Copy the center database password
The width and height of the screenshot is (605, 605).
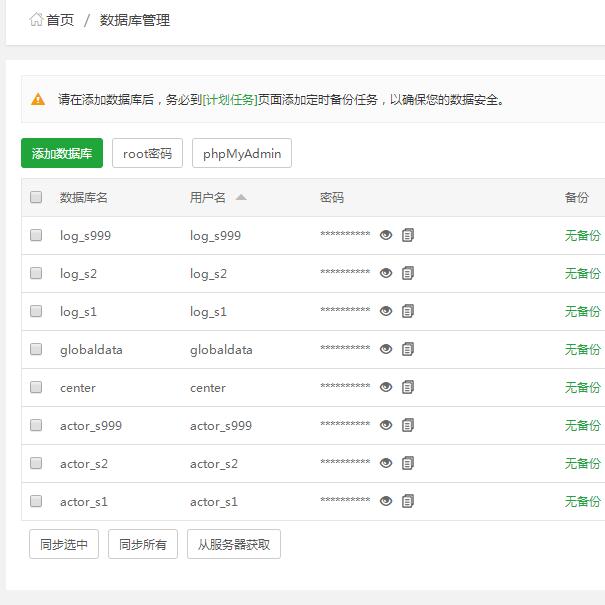click(408, 387)
